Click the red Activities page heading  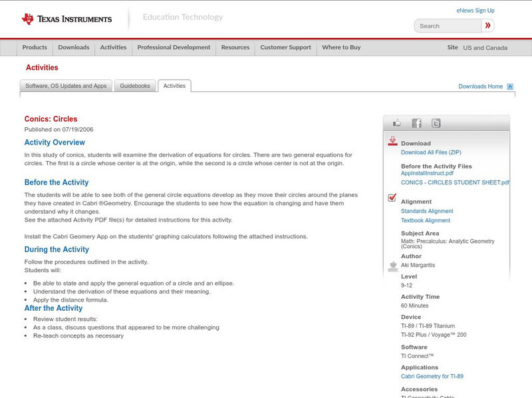(x=42, y=68)
